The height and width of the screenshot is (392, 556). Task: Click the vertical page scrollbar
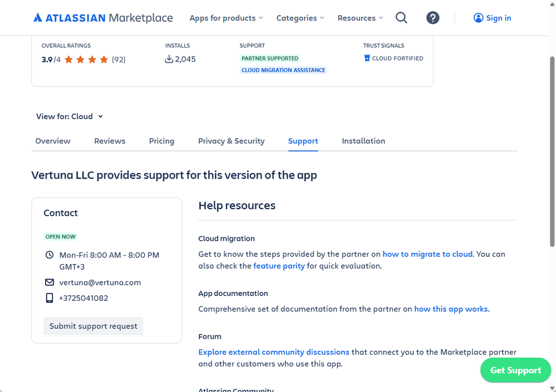pyautogui.click(x=552, y=152)
